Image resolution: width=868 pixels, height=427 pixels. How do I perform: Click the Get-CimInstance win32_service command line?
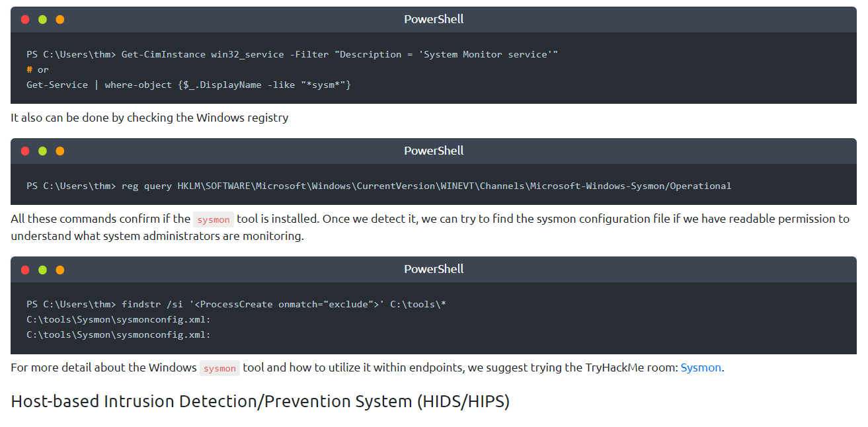(292, 54)
